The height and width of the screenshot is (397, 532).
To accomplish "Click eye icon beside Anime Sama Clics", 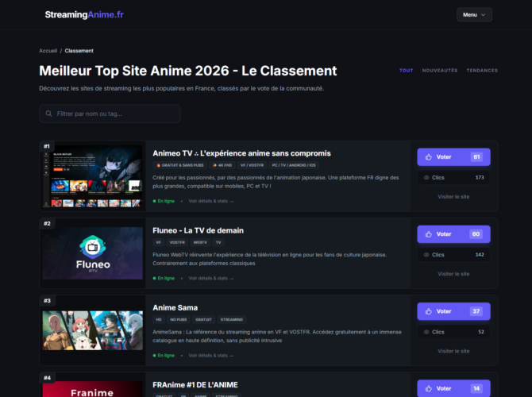I will [426, 332].
